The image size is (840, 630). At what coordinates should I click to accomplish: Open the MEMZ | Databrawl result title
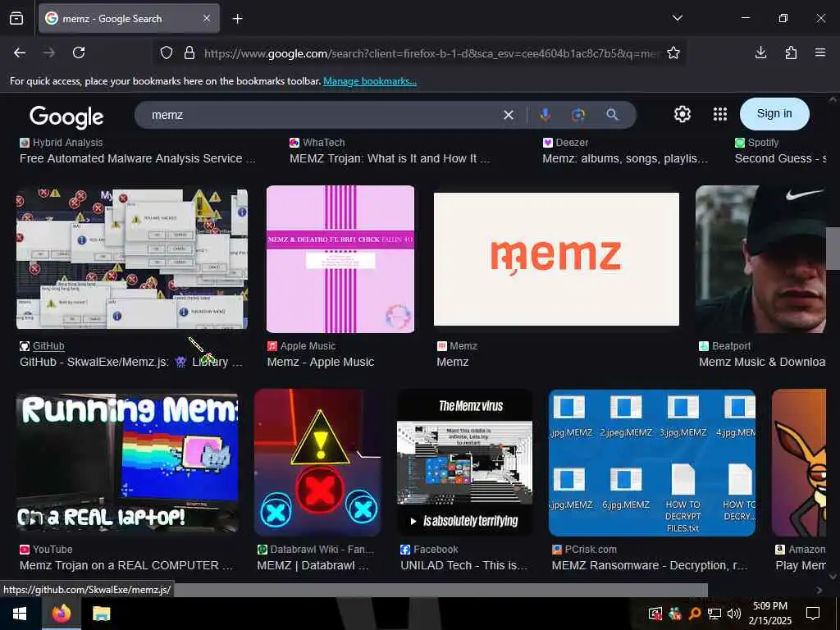pos(313,566)
